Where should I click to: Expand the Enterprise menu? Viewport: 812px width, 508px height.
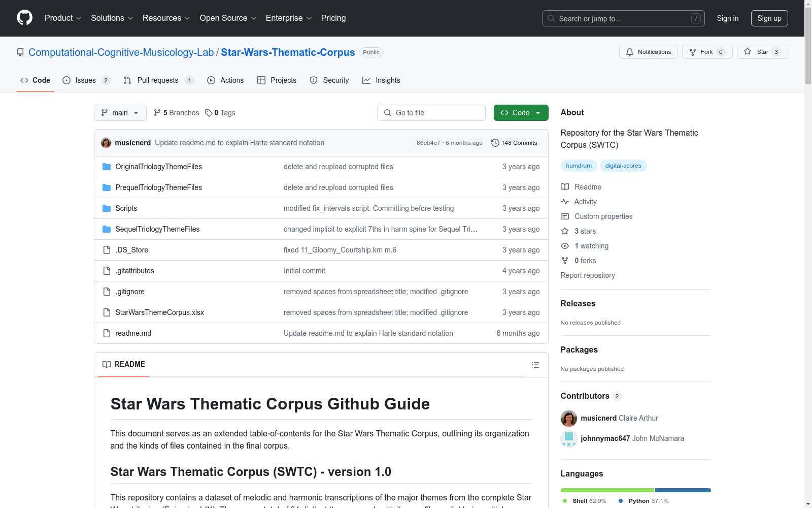289,18
